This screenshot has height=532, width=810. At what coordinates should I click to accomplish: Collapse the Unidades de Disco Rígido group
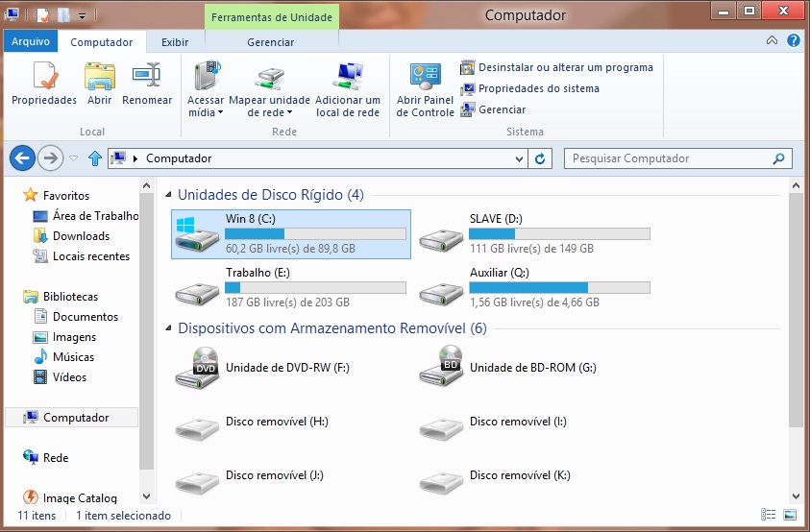pos(168,195)
